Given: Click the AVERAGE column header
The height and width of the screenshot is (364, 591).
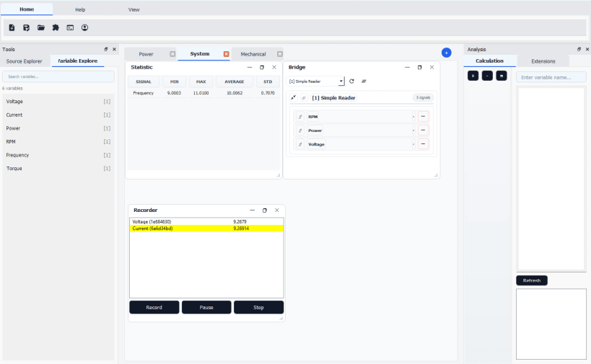Looking at the screenshot, I should tap(235, 81).
